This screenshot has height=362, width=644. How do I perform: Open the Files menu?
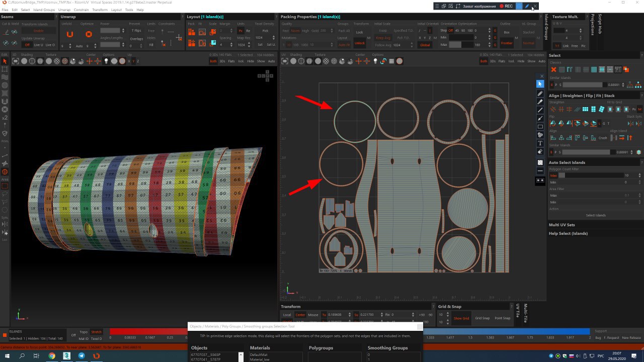5,10
